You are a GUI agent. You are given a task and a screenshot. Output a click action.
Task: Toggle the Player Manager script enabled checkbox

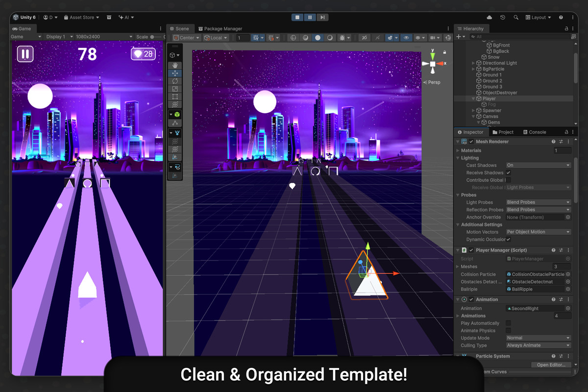click(471, 250)
